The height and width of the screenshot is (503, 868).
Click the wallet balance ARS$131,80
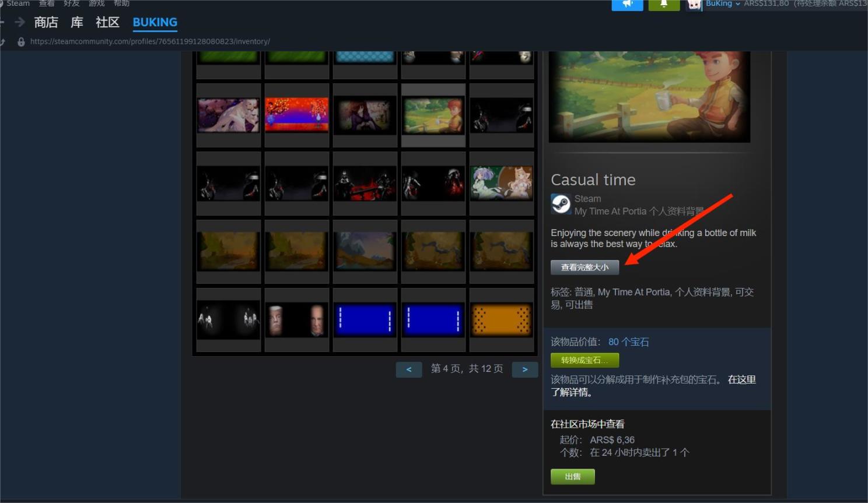coord(766,3)
